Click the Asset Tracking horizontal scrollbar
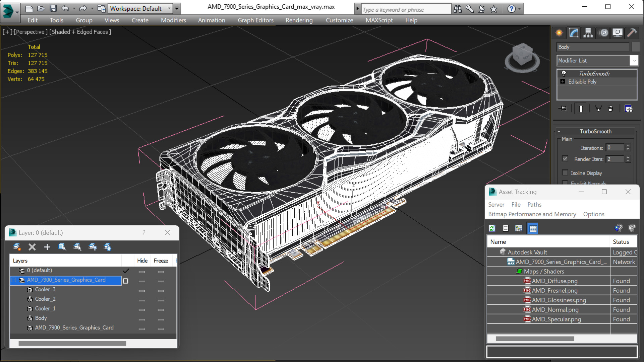The width and height of the screenshot is (644, 362). coord(535,339)
